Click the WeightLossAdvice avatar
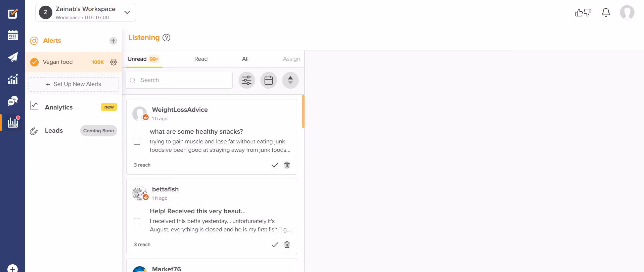The width and height of the screenshot is (644, 272). pyautogui.click(x=140, y=114)
